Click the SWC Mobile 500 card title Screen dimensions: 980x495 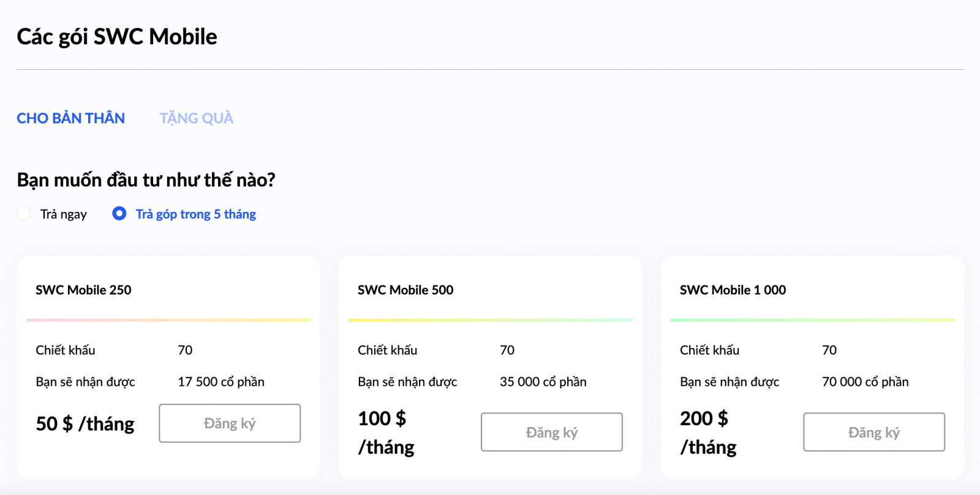(405, 290)
